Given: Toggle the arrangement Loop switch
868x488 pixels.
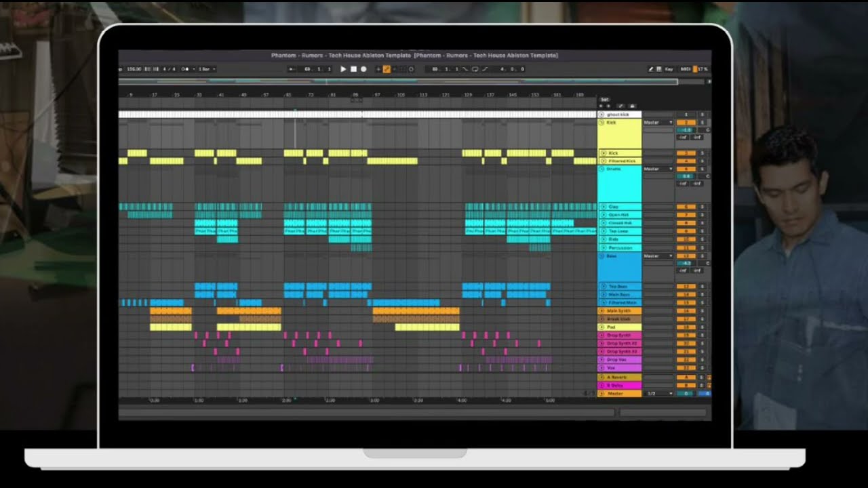Looking at the screenshot, I should pyautogui.click(x=475, y=69).
